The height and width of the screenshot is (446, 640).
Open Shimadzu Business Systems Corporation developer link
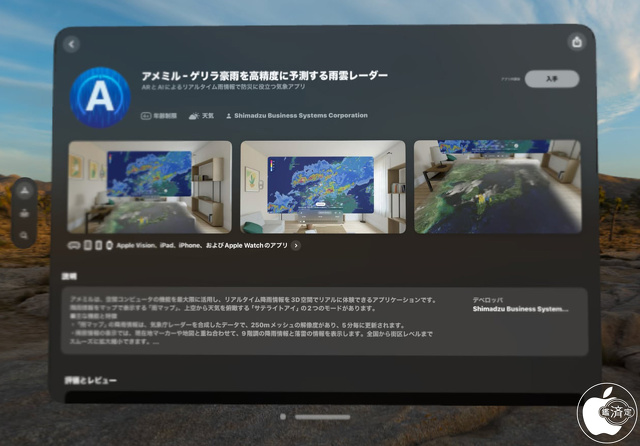297,115
